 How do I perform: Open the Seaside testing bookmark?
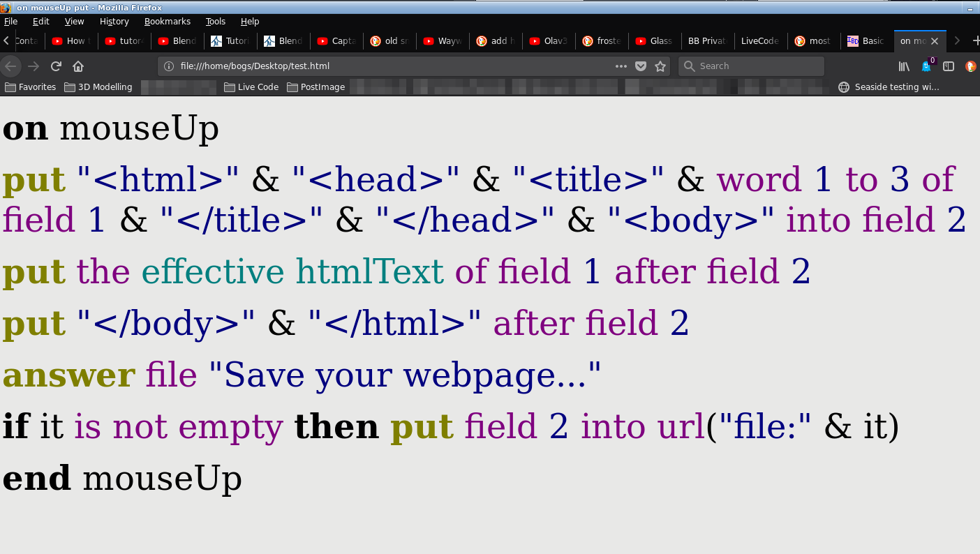coord(889,87)
